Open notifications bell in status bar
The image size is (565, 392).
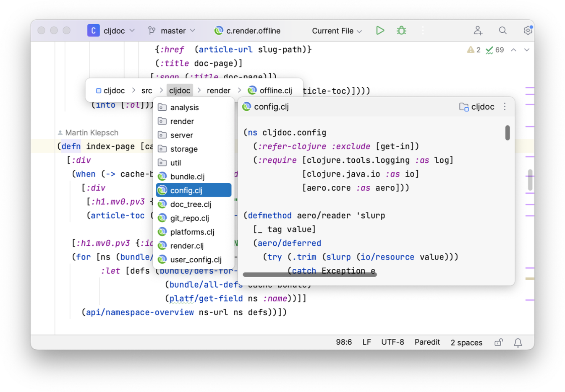pyautogui.click(x=518, y=343)
